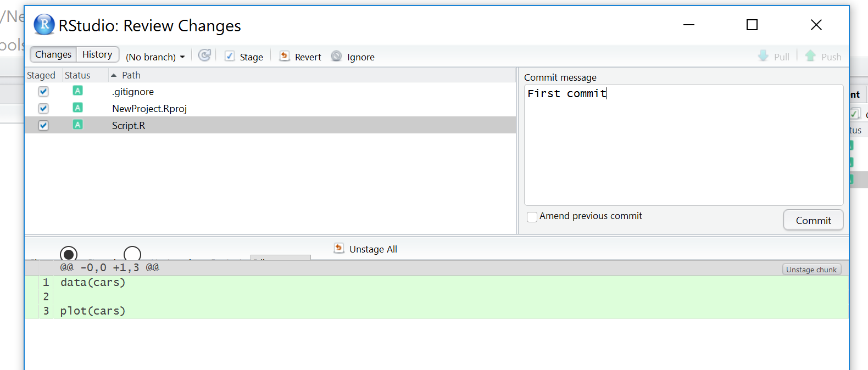Open the (No branch) branch dropdown
The width and height of the screenshot is (868, 370).
point(155,57)
